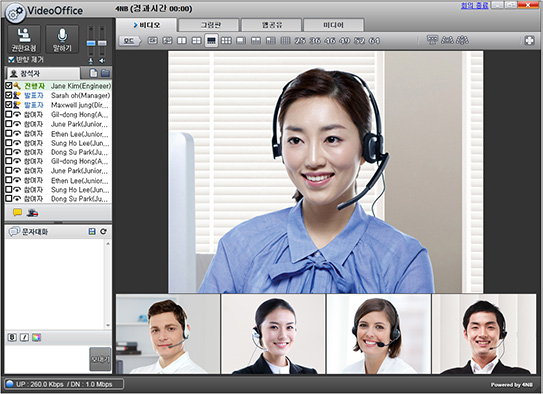Toggle bold text in chat

[12, 337]
